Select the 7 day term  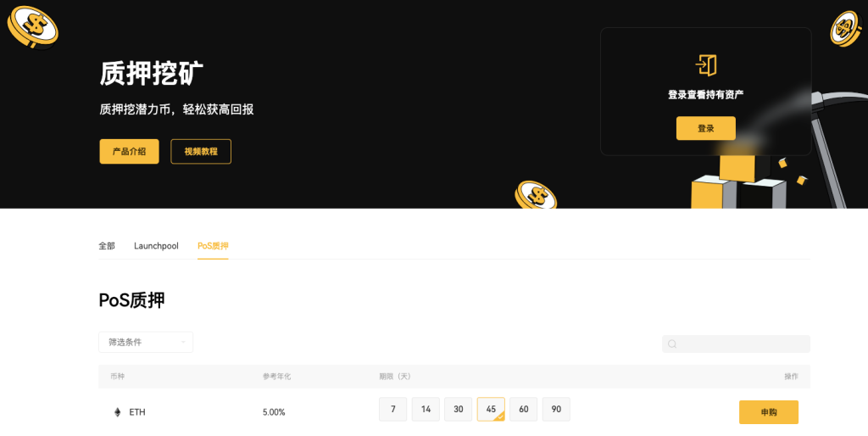393,410
